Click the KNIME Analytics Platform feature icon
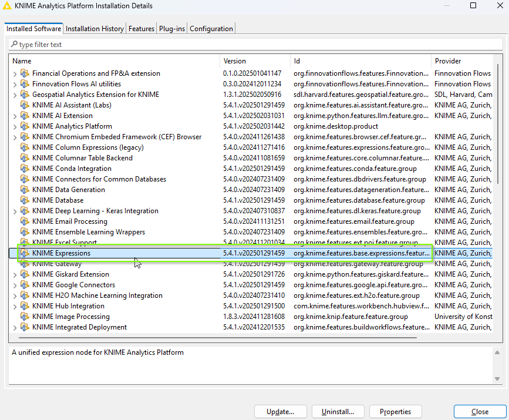 pyautogui.click(x=25, y=126)
